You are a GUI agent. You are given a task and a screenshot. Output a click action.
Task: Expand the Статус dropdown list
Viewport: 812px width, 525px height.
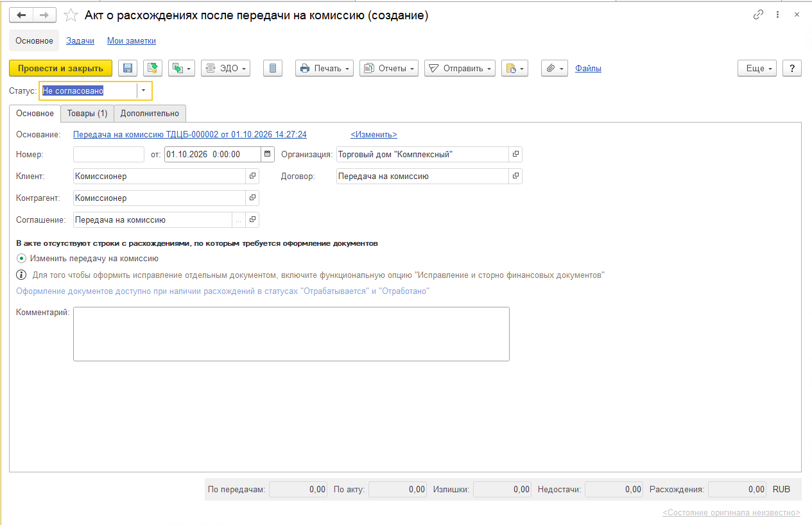point(144,91)
